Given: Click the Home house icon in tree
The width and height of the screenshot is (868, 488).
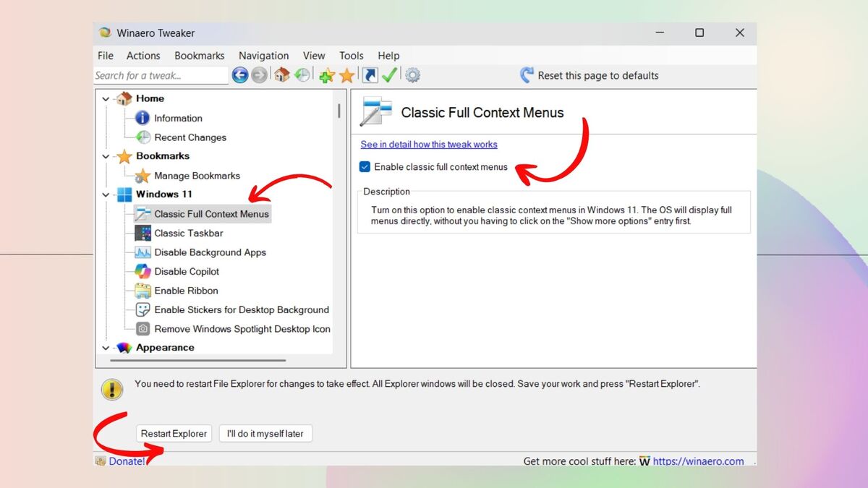Looking at the screenshot, I should [x=124, y=98].
